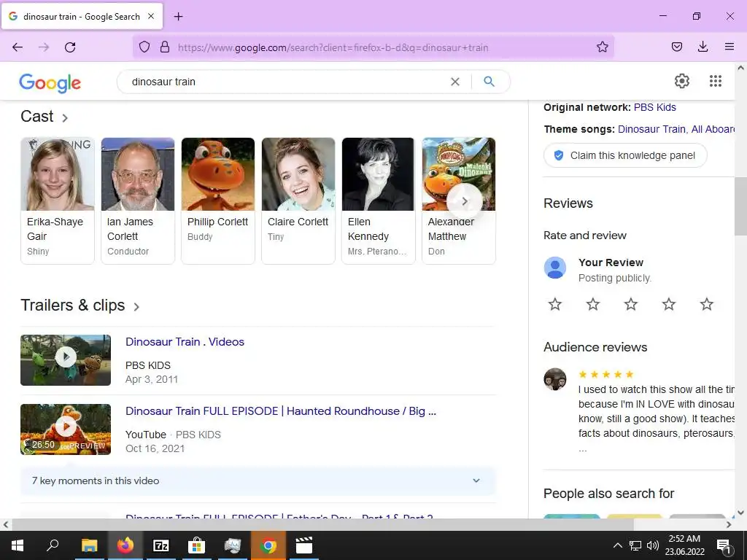Open the Downloads arrow icon
Screen dimensions: 747x560
pos(703,47)
